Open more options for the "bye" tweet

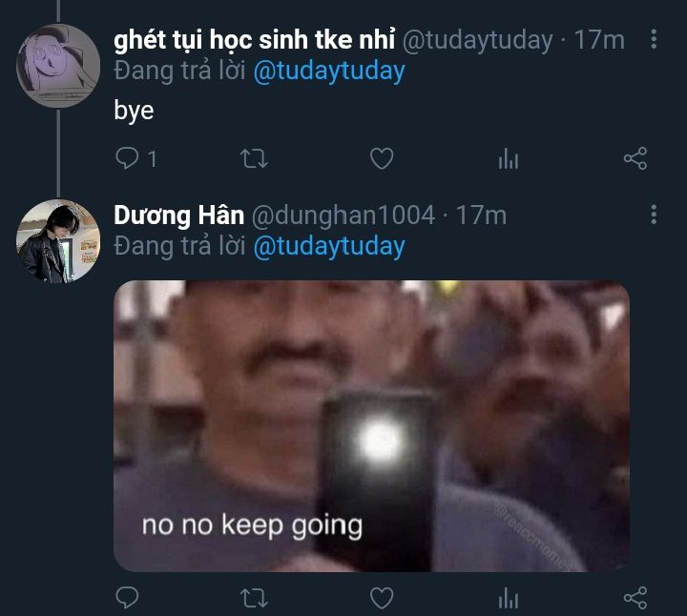click(654, 39)
